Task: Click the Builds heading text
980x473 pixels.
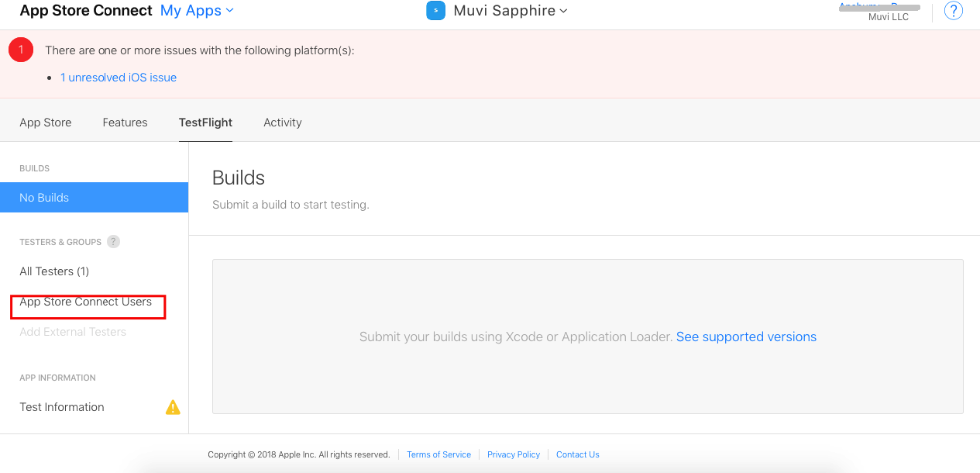Action: click(x=239, y=178)
